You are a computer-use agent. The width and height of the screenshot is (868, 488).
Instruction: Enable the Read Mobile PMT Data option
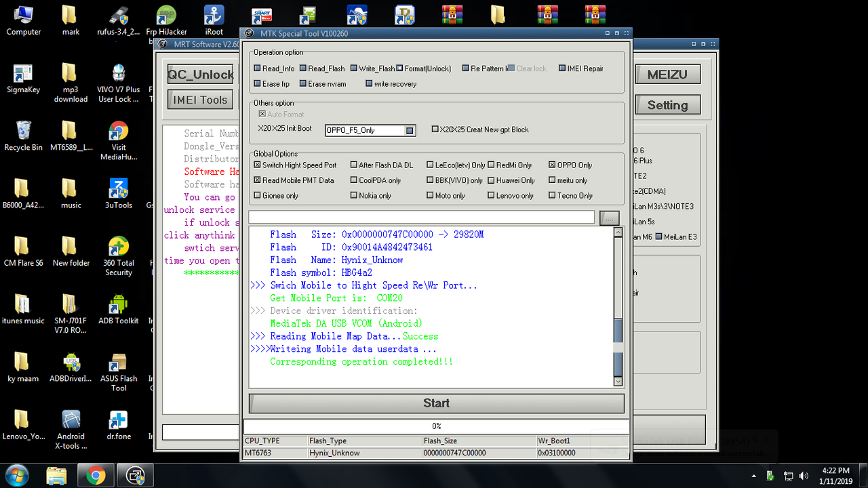coord(258,180)
